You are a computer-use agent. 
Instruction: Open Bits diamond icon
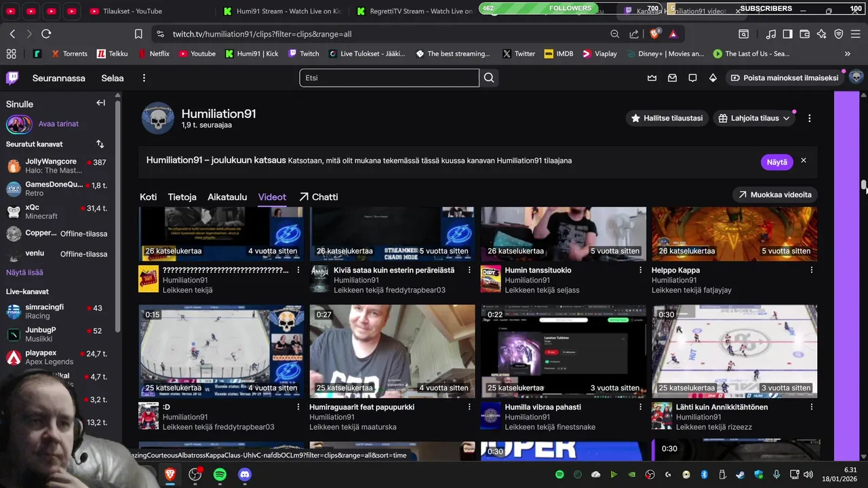point(713,78)
